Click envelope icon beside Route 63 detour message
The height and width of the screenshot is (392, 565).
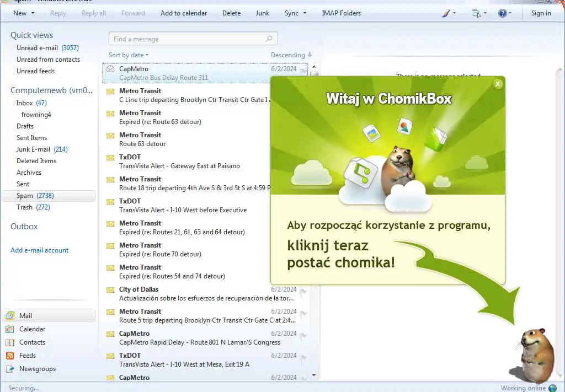pos(110,135)
